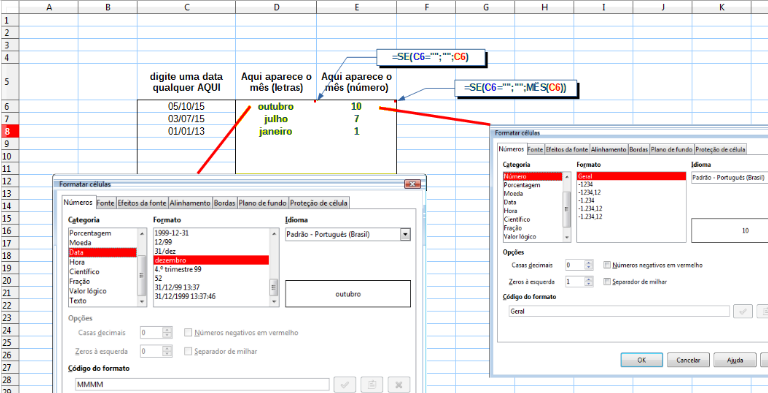Click cell with date 05/10/15
The image size is (768, 393).
coord(186,106)
